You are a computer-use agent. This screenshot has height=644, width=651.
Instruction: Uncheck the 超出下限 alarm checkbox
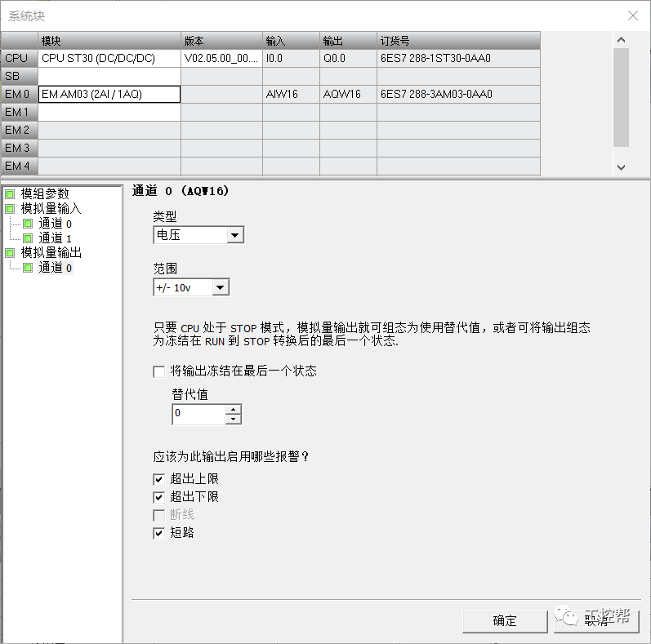coord(159,497)
